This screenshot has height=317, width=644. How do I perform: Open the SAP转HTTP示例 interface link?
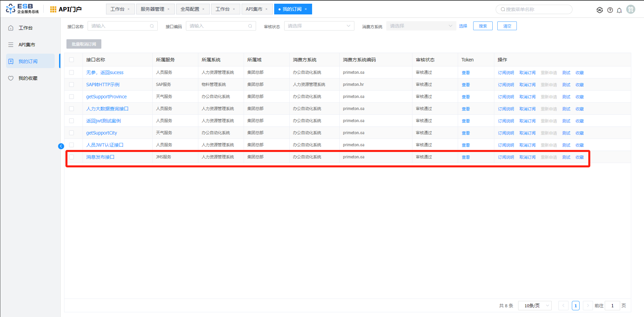pyautogui.click(x=103, y=85)
